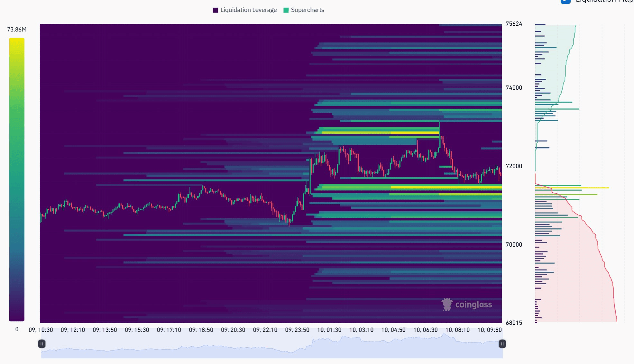Click the 68015 bottom price label
Image resolution: width=634 pixels, height=364 pixels.
pos(514,323)
